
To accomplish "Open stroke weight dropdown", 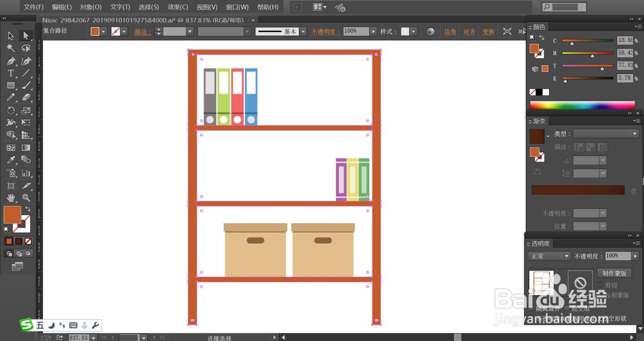I will (190, 31).
